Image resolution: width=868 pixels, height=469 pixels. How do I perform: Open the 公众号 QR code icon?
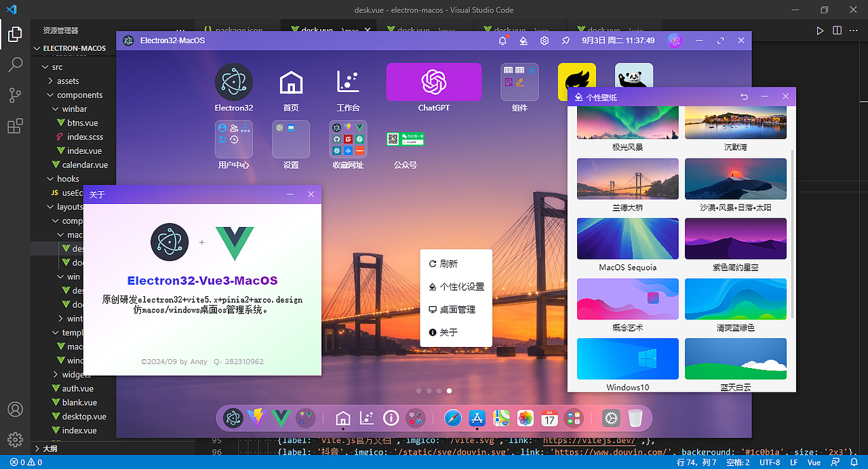point(406,139)
